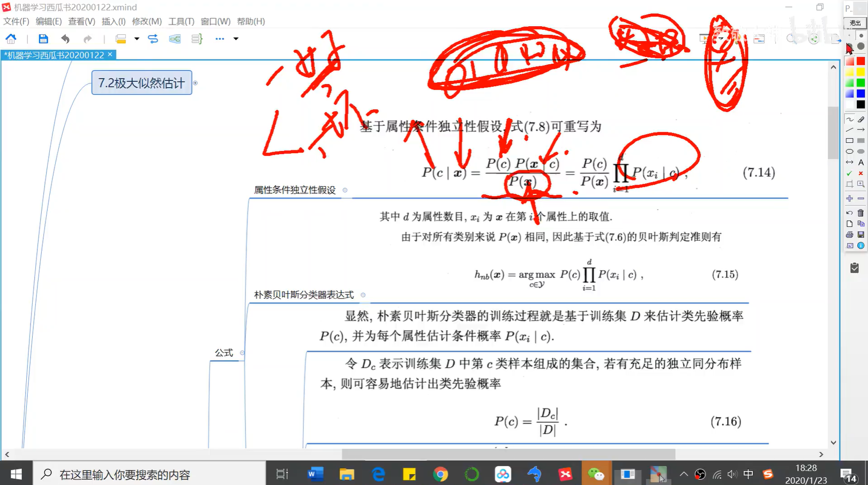This screenshot has height=485, width=868.
Task: Show hidden system tray icons chevron
Action: [x=684, y=474]
